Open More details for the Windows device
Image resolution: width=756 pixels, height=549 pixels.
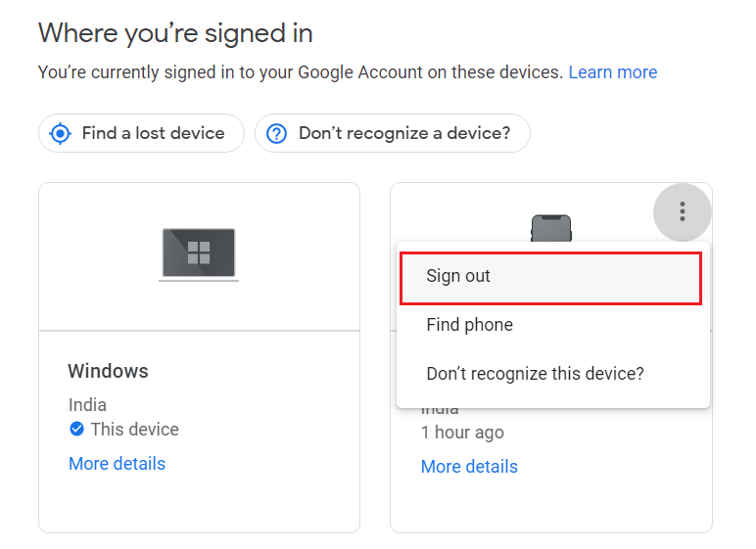pyautogui.click(x=118, y=464)
